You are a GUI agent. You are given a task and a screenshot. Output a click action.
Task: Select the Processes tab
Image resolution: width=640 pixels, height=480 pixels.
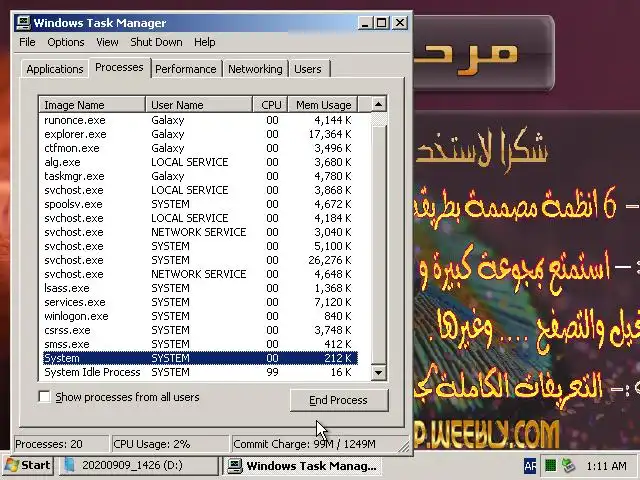pyautogui.click(x=119, y=67)
